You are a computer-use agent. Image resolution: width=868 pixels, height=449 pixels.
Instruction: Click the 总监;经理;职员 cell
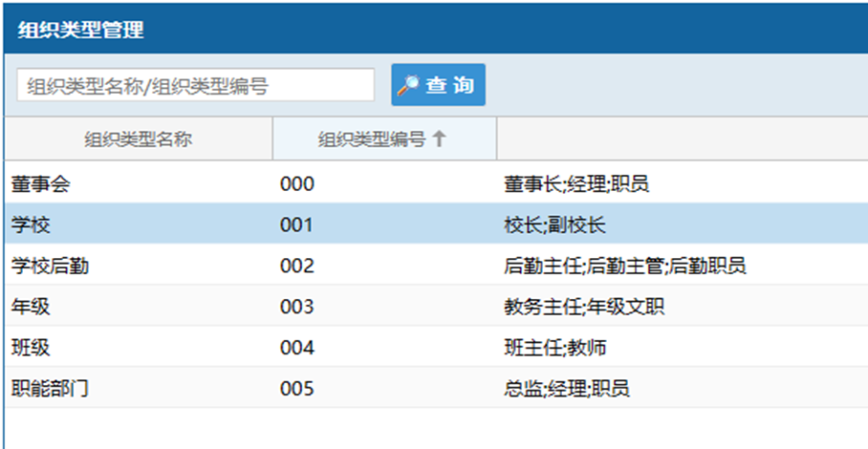[x=566, y=389]
